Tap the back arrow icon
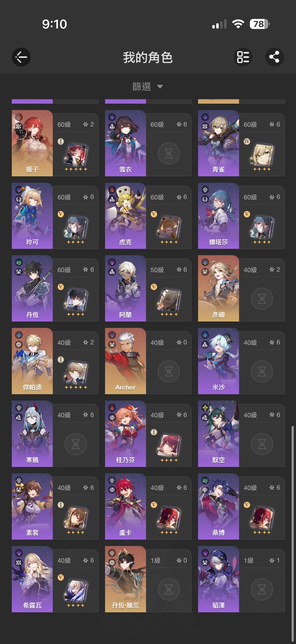This screenshot has height=644, width=296. pyautogui.click(x=21, y=57)
